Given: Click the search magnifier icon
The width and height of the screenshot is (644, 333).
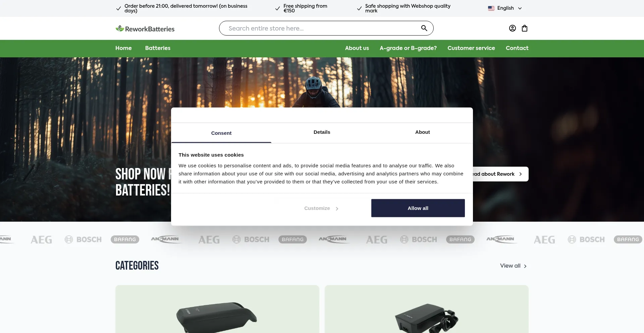Looking at the screenshot, I should [424, 28].
